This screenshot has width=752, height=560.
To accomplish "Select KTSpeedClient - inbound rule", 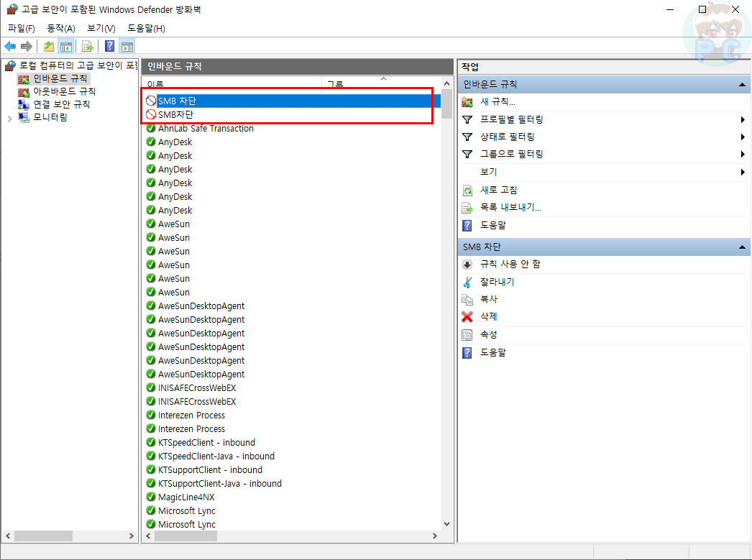I will tap(207, 443).
